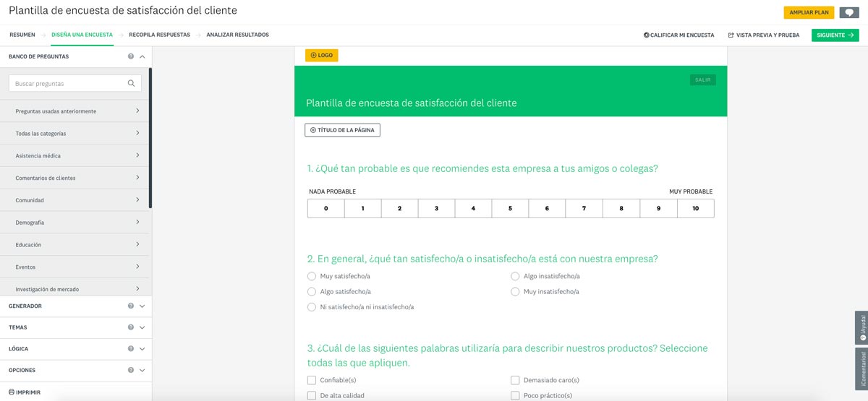Choose rating 7 on the probability scale

584,209
